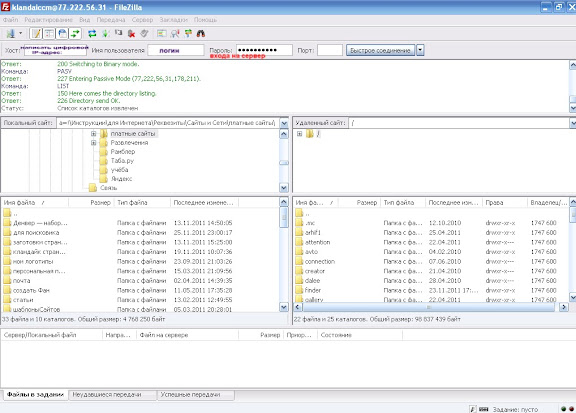The image size is (576, 413).
Task: Click the учёба folder icon
Action: click(x=104, y=170)
